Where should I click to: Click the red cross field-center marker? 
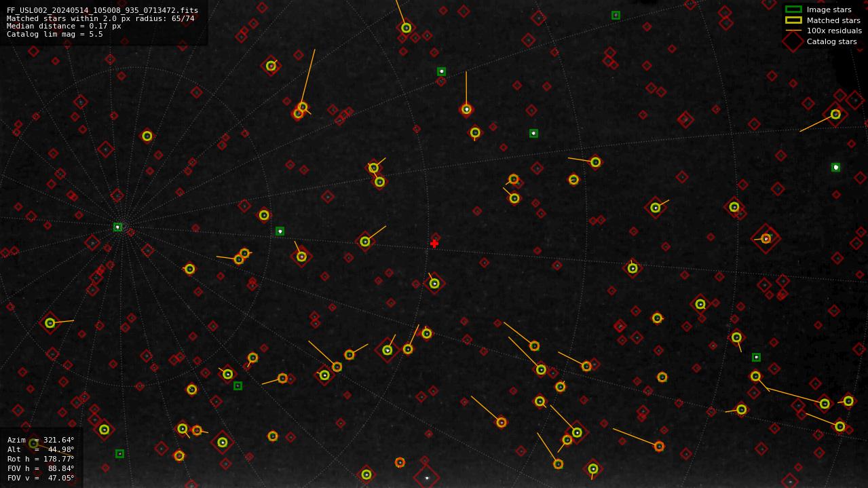[434, 244]
